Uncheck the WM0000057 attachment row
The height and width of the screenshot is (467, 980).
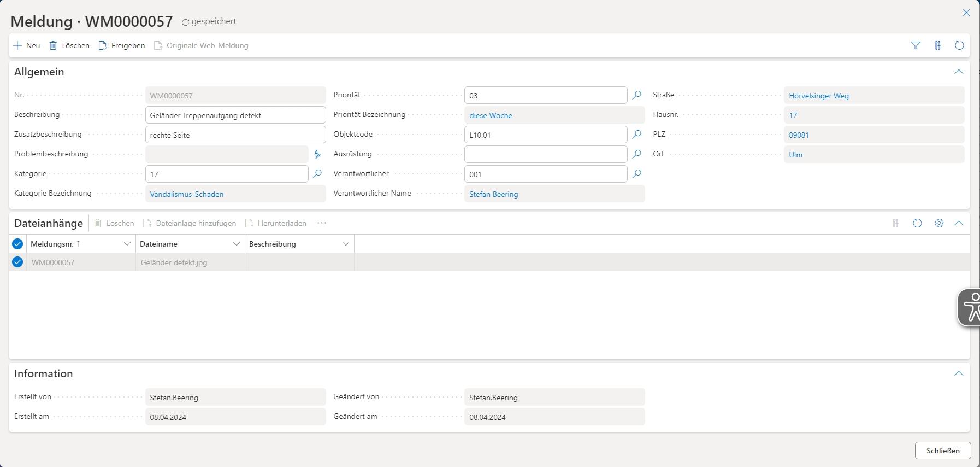[x=17, y=262]
